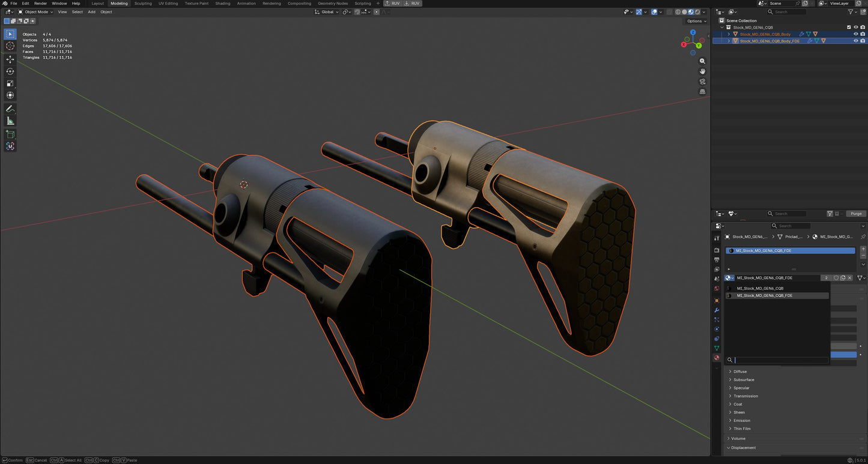Select the Scale tool
Image resolution: width=868 pixels, height=464 pixels.
pos(10,83)
